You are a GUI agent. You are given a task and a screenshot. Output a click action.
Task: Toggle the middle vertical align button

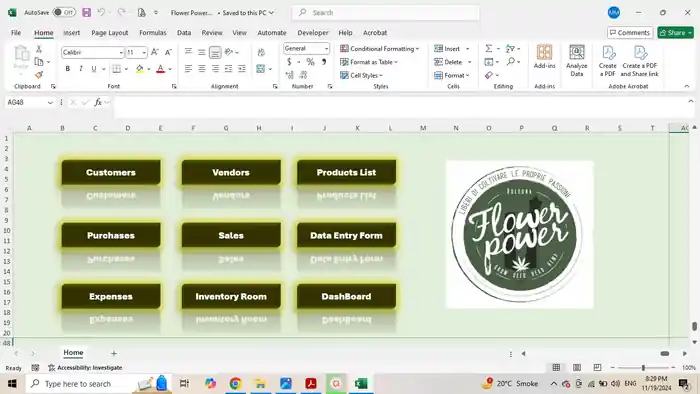[x=202, y=52]
